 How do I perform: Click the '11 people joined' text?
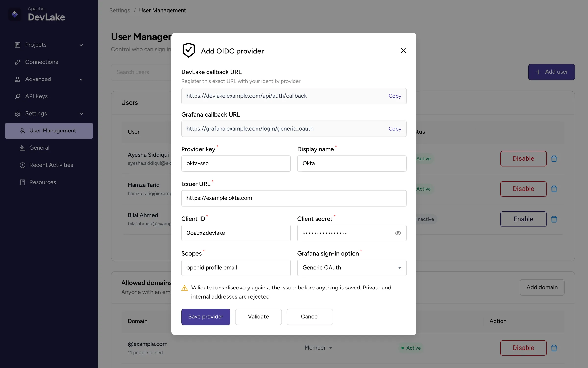pos(145,353)
